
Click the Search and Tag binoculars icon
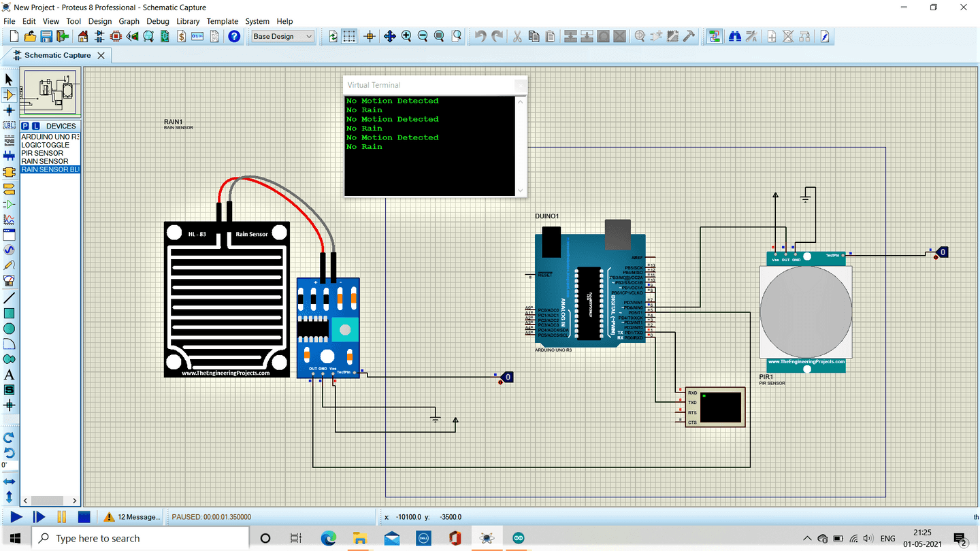point(735,36)
